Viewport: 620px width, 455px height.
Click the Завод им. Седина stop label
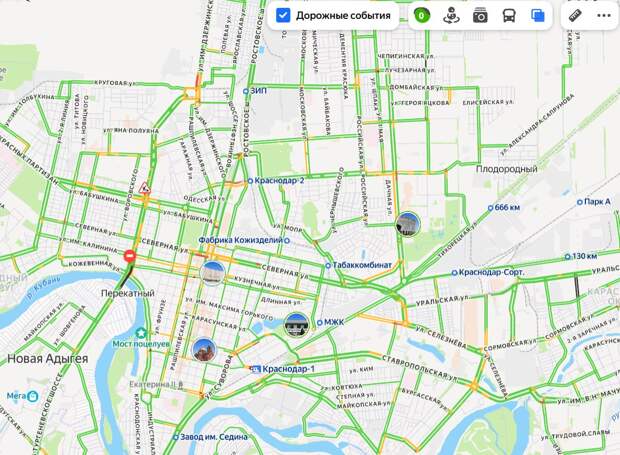[x=214, y=437]
